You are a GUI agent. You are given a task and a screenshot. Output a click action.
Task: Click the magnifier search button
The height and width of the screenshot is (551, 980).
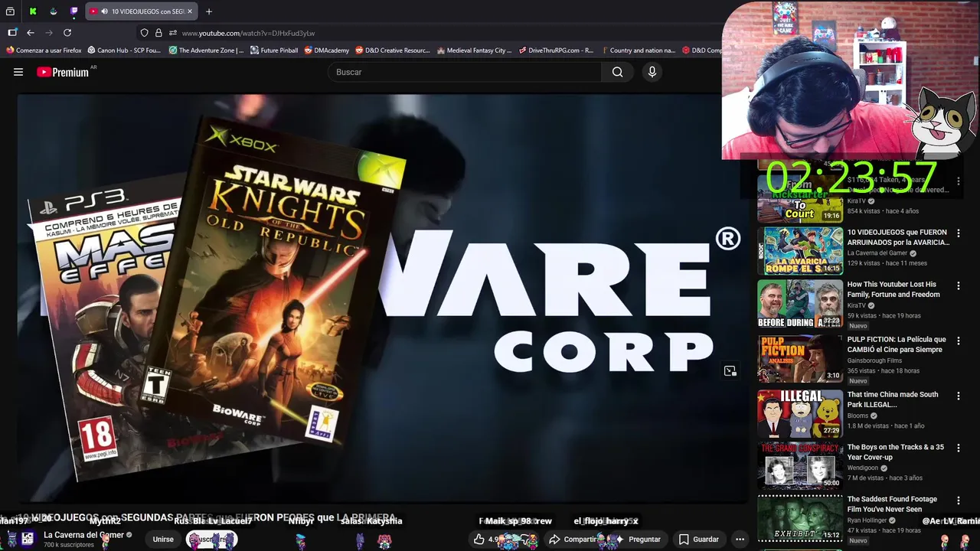pos(617,72)
